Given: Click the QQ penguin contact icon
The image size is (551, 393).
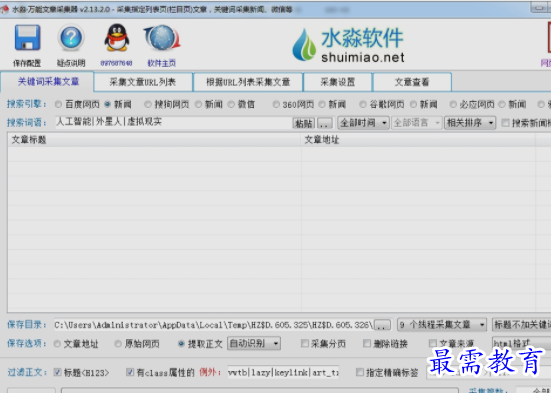Looking at the screenshot, I should (x=117, y=37).
